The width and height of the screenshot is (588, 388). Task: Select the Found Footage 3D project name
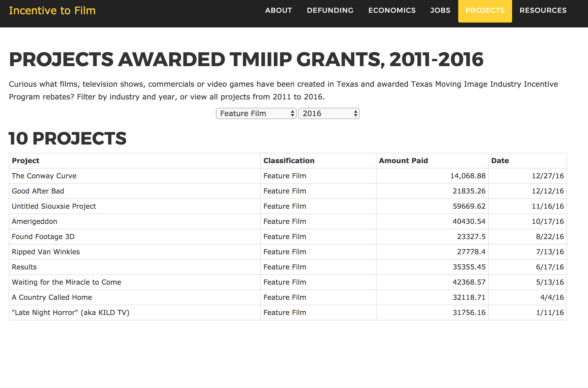(x=43, y=237)
